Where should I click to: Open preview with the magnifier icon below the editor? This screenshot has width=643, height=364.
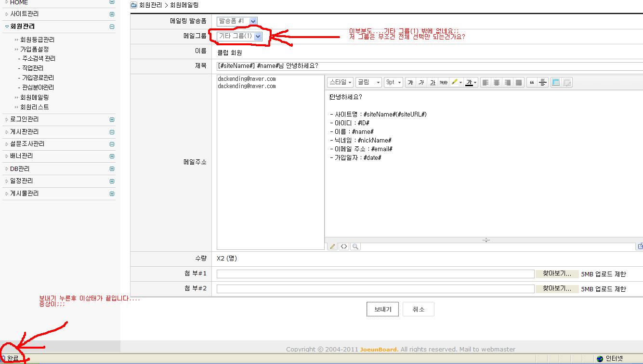pyautogui.click(x=355, y=247)
